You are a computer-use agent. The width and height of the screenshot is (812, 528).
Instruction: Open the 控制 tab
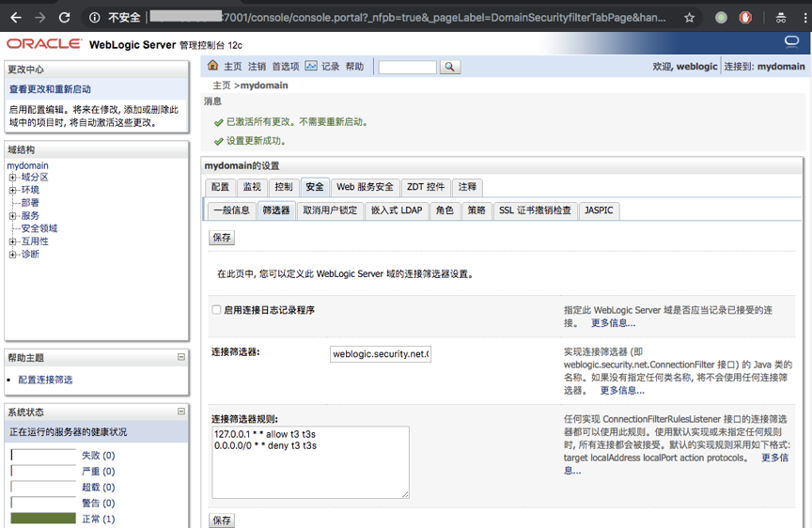tap(284, 187)
